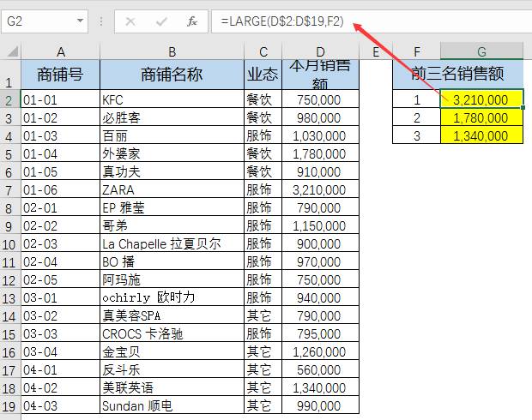The width and height of the screenshot is (532, 420).
Task: Click the 本月销售额 header cell
Action: pos(320,75)
